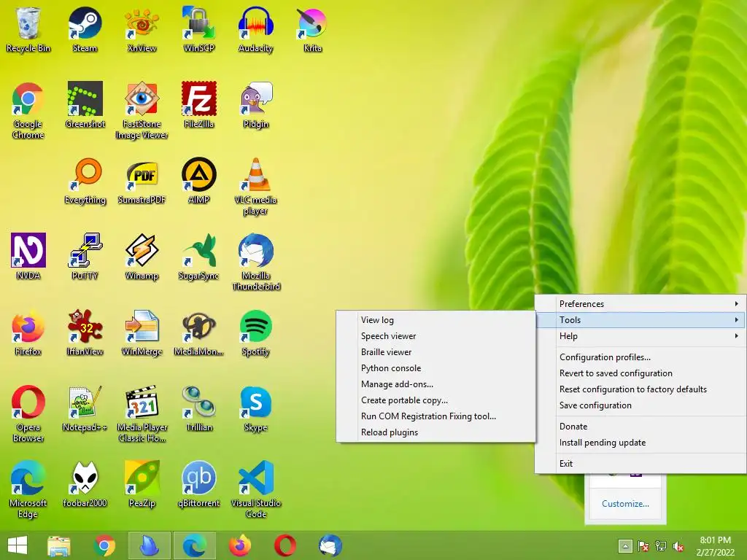
Task: Open Speech viewer from Tools menu
Action: pyautogui.click(x=436, y=336)
